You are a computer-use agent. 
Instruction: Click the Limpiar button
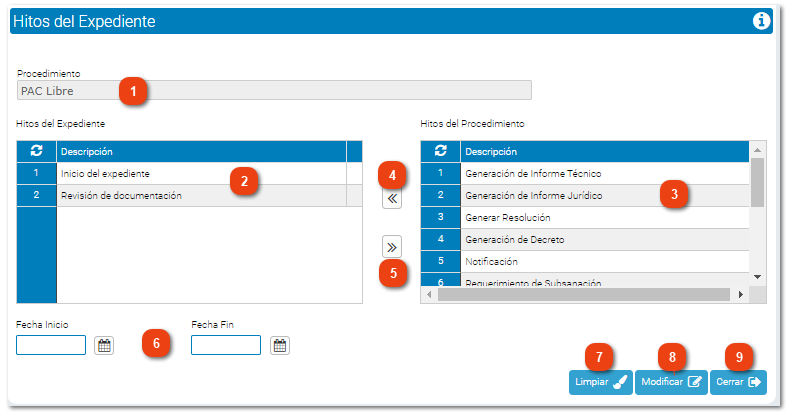point(600,382)
